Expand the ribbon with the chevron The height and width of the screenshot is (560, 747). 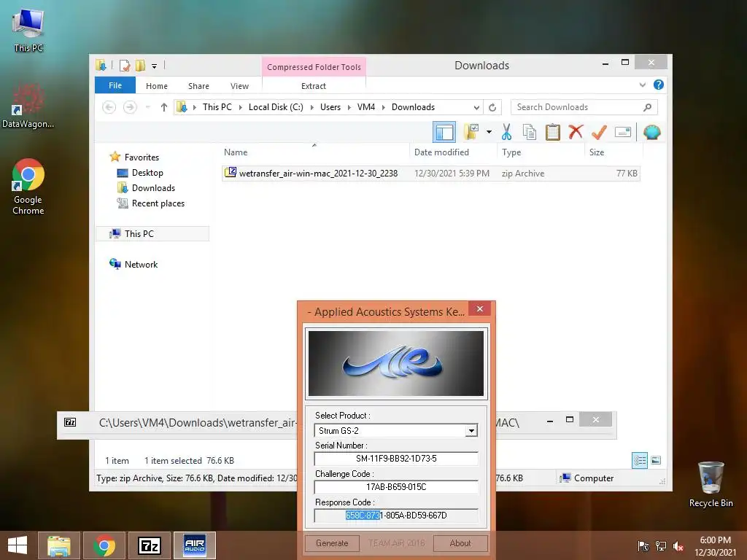(x=642, y=85)
